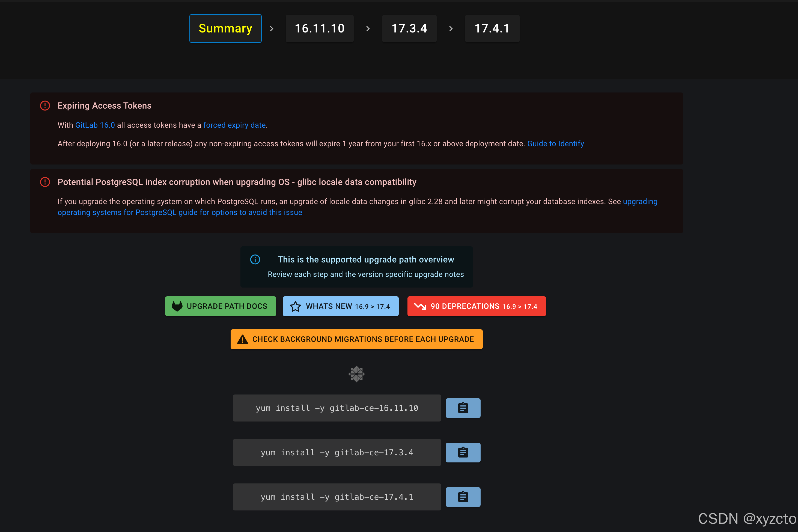The height and width of the screenshot is (532, 798).
Task: Open the 90 Deprecations 16.9 > 17.4 button
Action: [477, 306]
